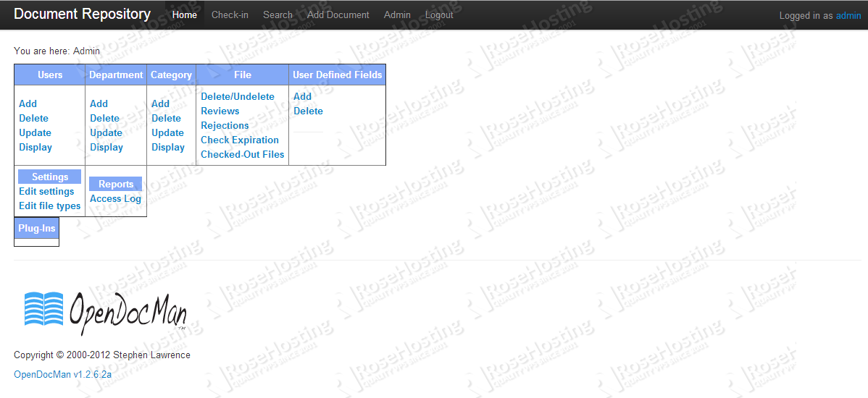Click Logout in the top bar

coord(439,15)
